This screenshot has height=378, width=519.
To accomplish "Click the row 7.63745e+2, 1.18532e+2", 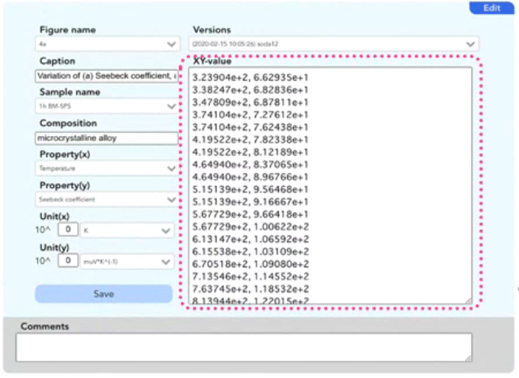I will point(251,289).
